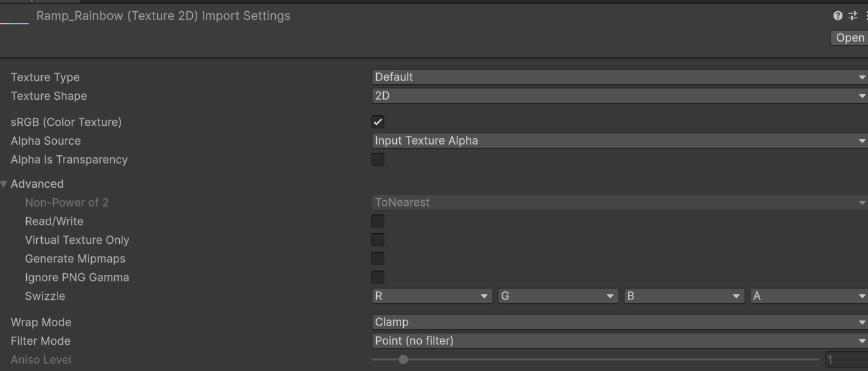Image resolution: width=868 pixels, height=371 pixels.
Task: Open the Alpha Source dropdown
Action: (619, 141)
